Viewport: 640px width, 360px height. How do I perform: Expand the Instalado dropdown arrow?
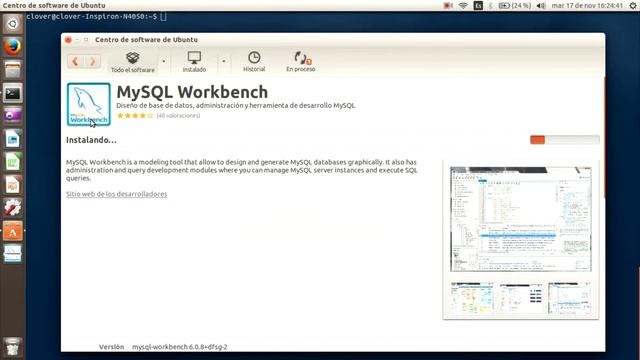tap(224, 61)
